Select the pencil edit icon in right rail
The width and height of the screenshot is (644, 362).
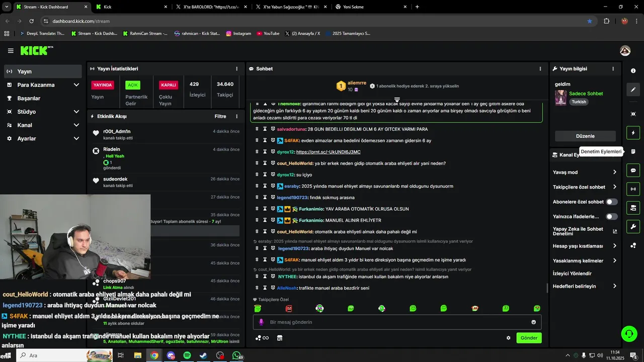[x=633, y=89]
